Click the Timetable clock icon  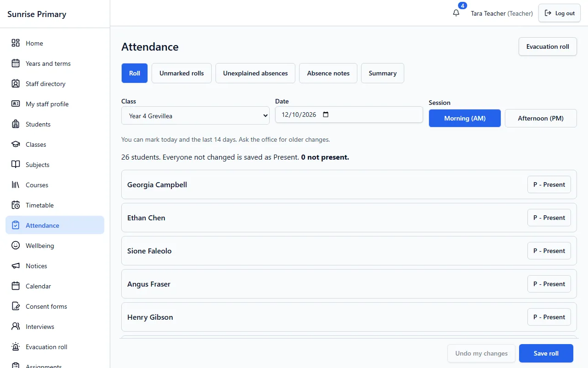click(x=16, y=205)
